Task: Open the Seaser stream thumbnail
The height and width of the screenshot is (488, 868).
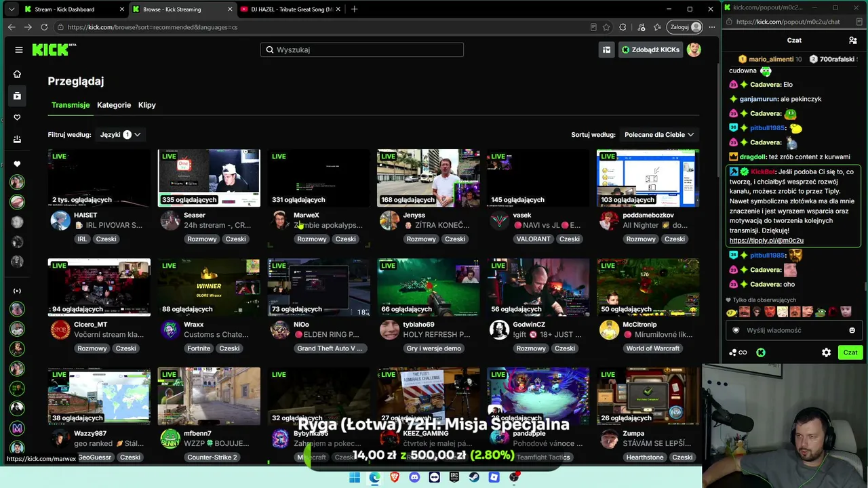Action: pos(209,178)
